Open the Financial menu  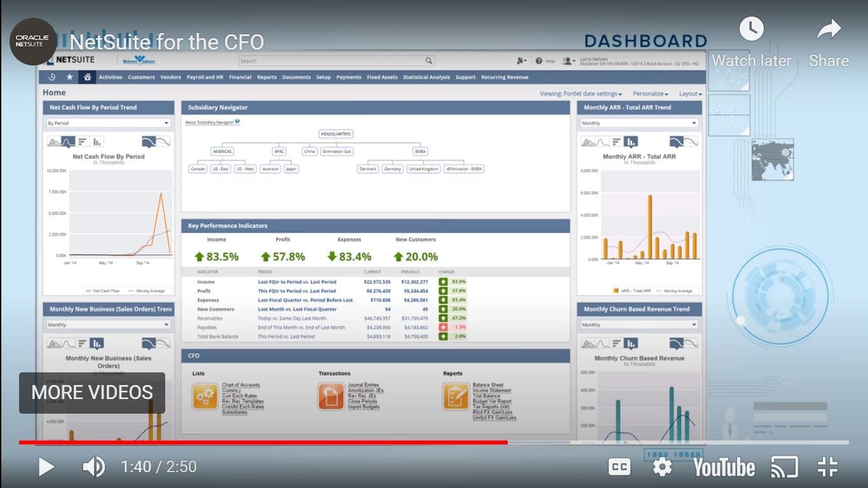[x=240, y=78]
